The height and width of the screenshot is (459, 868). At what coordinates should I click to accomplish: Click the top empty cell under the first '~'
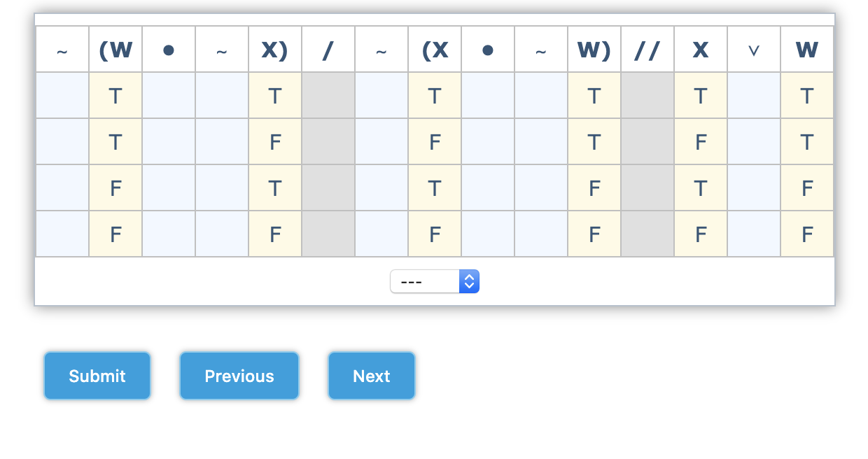[62, 95]
